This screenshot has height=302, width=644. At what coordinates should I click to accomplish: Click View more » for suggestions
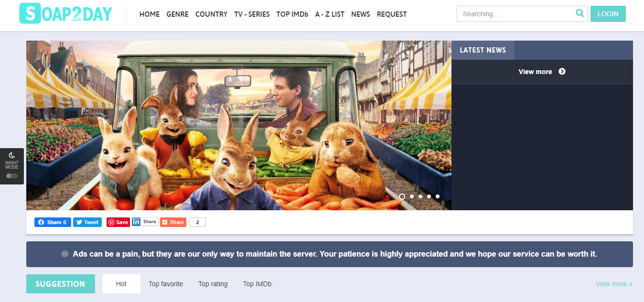coord(614,284)
